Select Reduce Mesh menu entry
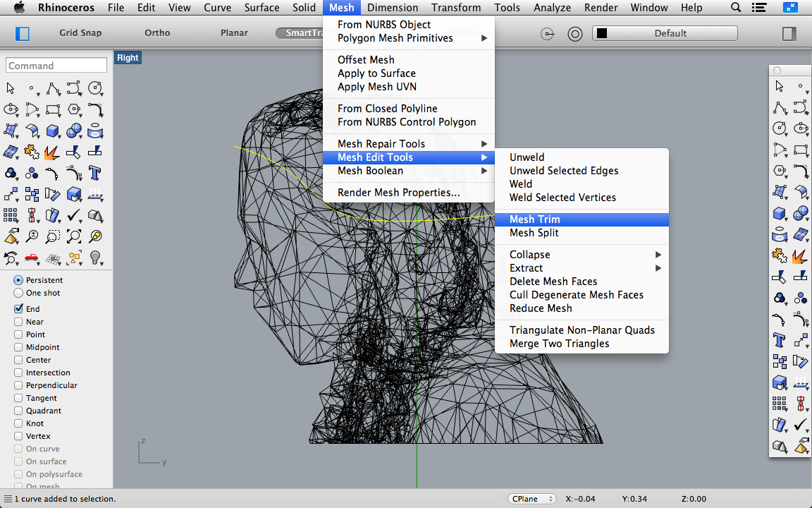The width and height of the screenshot is (812, 508). (582, 308)
